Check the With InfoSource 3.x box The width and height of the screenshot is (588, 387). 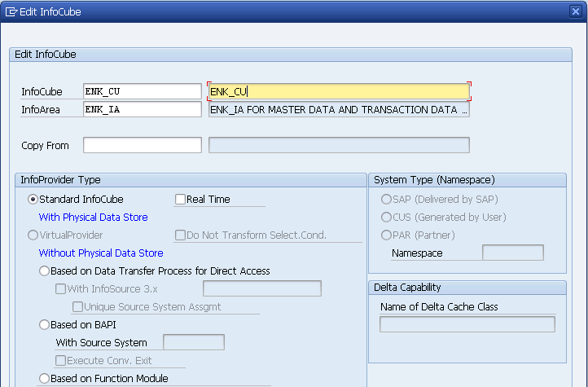click(60, 288)
